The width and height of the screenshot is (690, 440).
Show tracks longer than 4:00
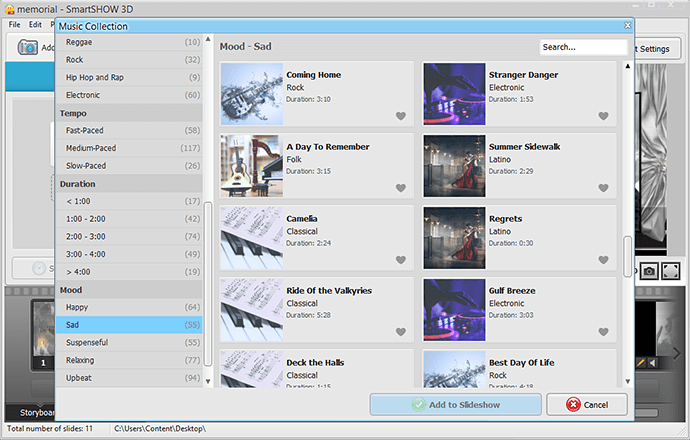pyautogui.click(x=129, y=272)
